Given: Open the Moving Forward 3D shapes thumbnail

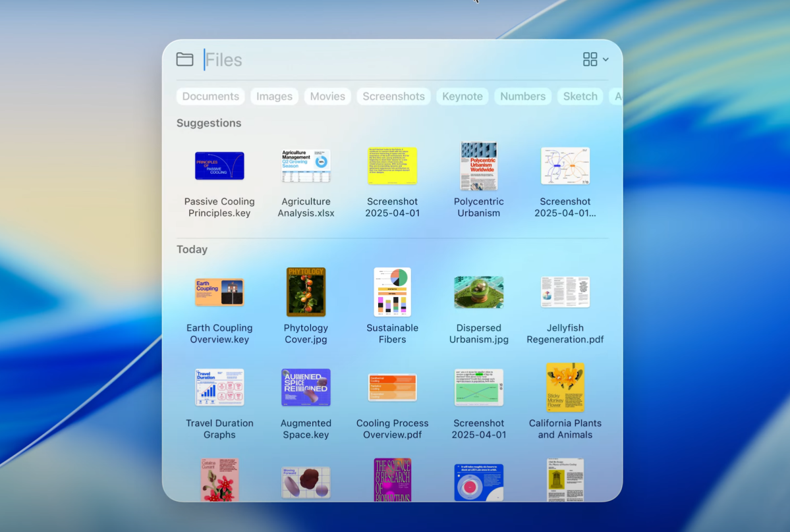Looking at the screenshot, I should coord(306,482).
